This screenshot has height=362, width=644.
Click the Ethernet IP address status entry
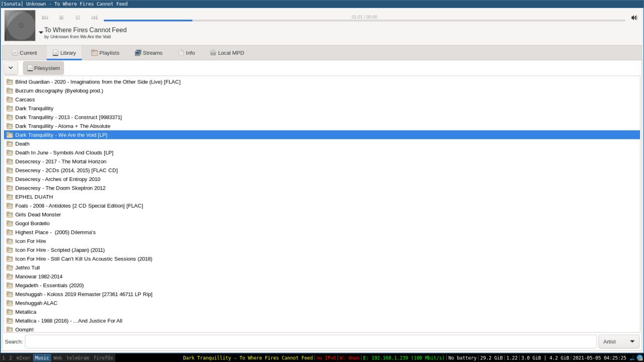(404, 358)
